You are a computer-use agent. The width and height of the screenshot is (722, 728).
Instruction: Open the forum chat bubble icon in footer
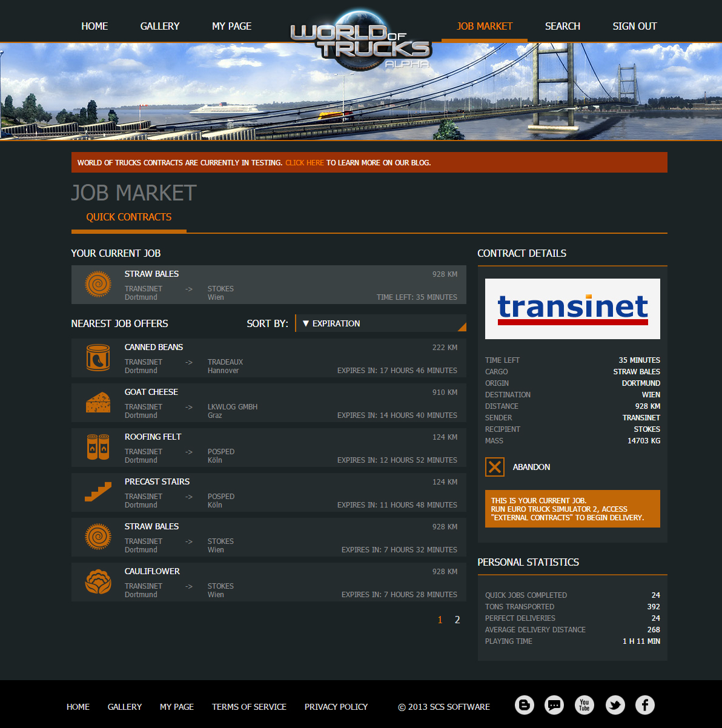point(554,705)
